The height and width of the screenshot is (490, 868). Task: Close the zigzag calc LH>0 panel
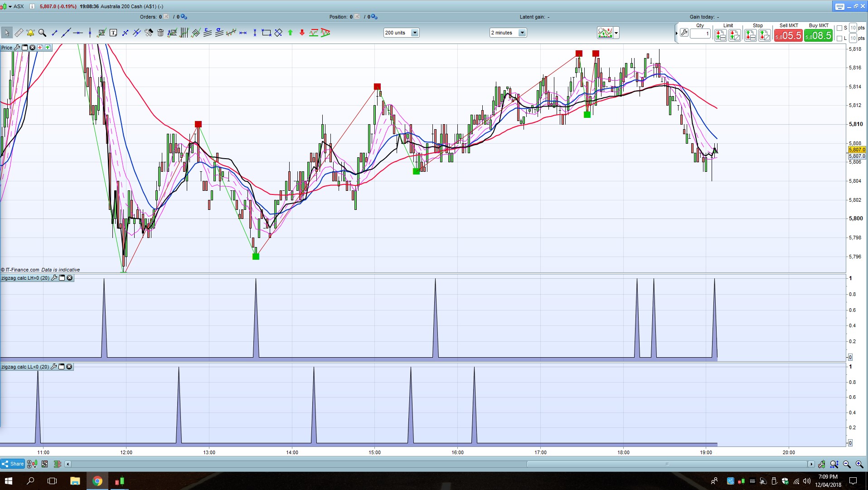click(69, 278)
